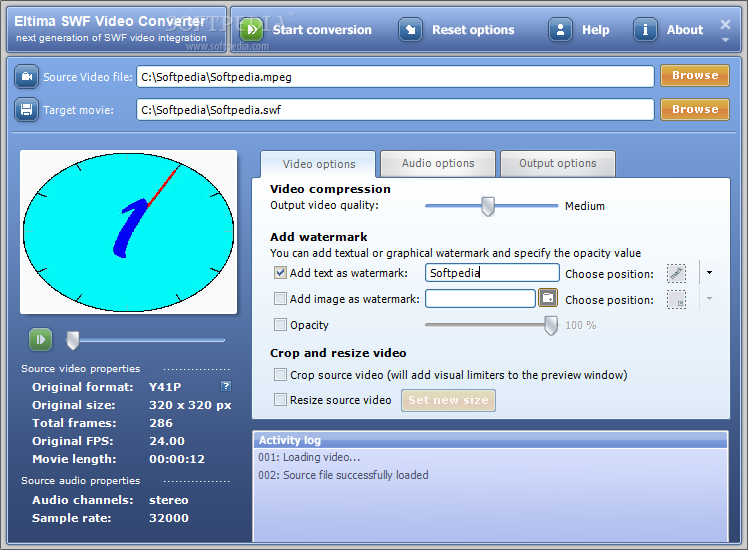The image size is (748, 550).
Task: Click the Start conversion label
Action: coord(322,30)
